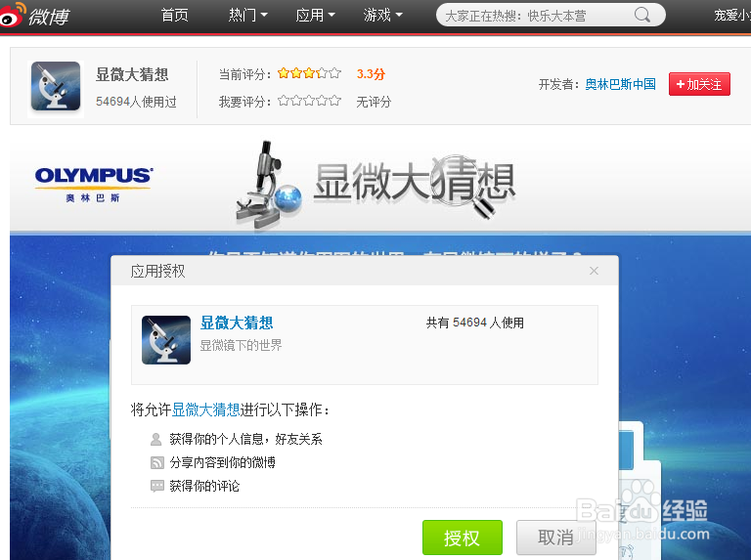Screen dimensions: 751x560
Task: Click the 无评分 rating status text
Action: point(374,102)
